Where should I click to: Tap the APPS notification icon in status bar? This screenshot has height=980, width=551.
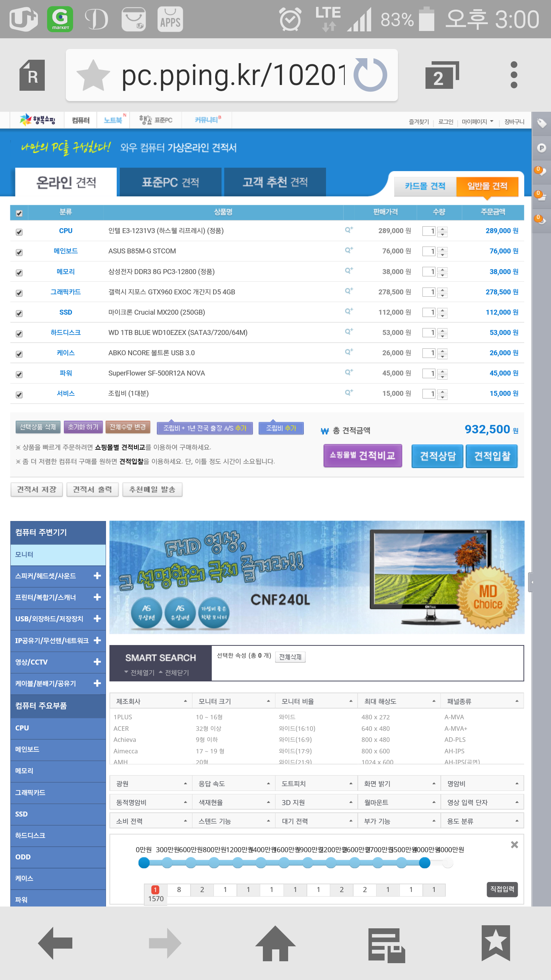(x=170, y=19)
